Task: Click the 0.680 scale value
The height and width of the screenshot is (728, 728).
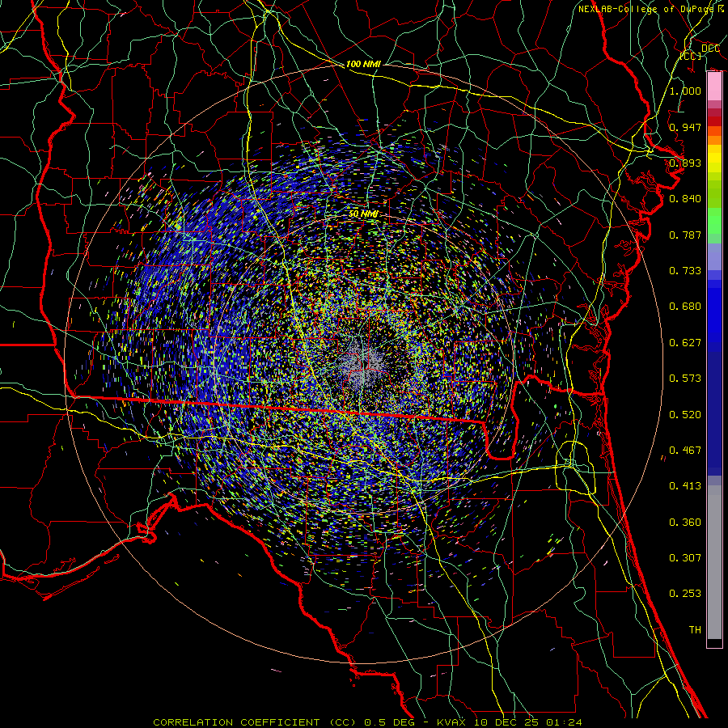Action: coord(685,307)
